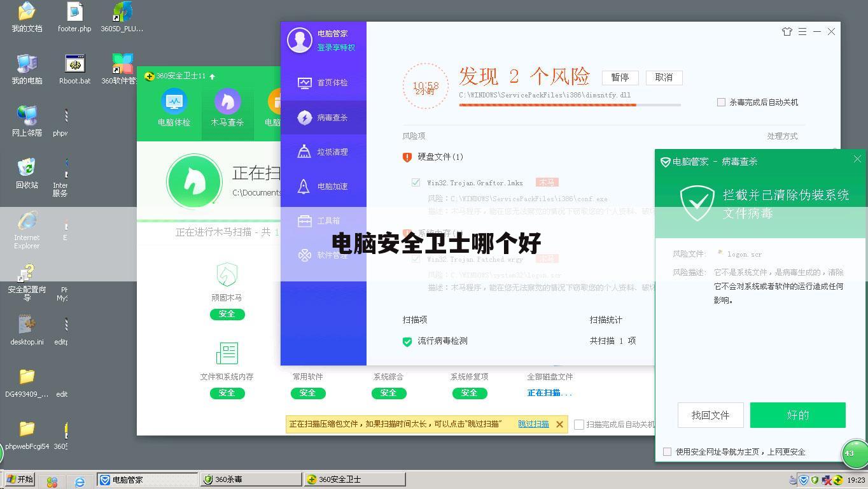Click the 安全 badge under 系统综合

pos(388,393)
